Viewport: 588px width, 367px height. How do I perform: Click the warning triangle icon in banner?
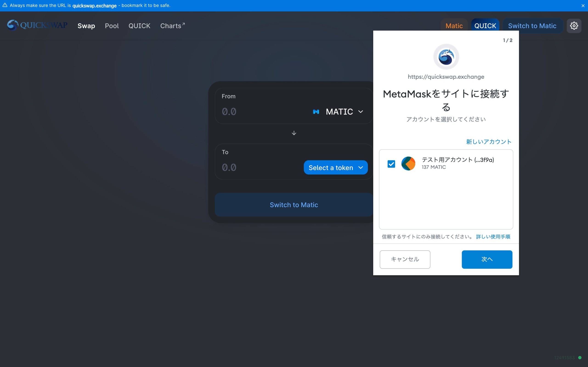point(5,5)
